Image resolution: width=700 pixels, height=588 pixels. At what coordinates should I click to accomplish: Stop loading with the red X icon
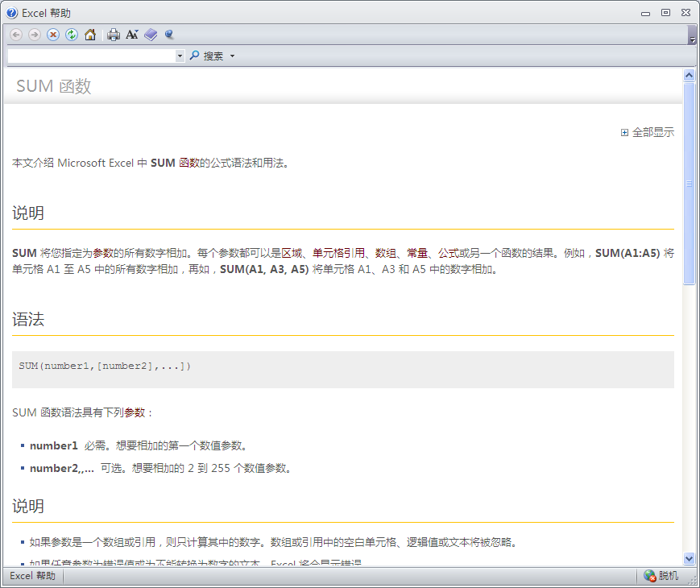[53, 35]
